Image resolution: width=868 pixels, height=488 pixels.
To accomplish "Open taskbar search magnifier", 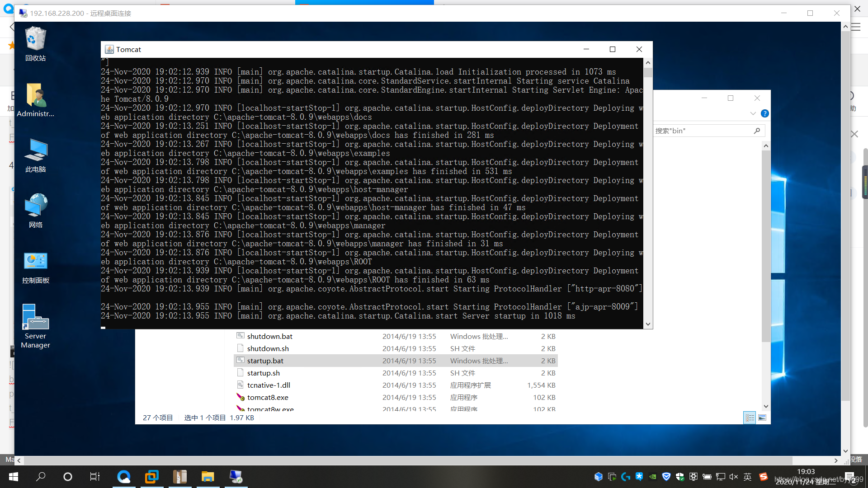I will [41, 477].
